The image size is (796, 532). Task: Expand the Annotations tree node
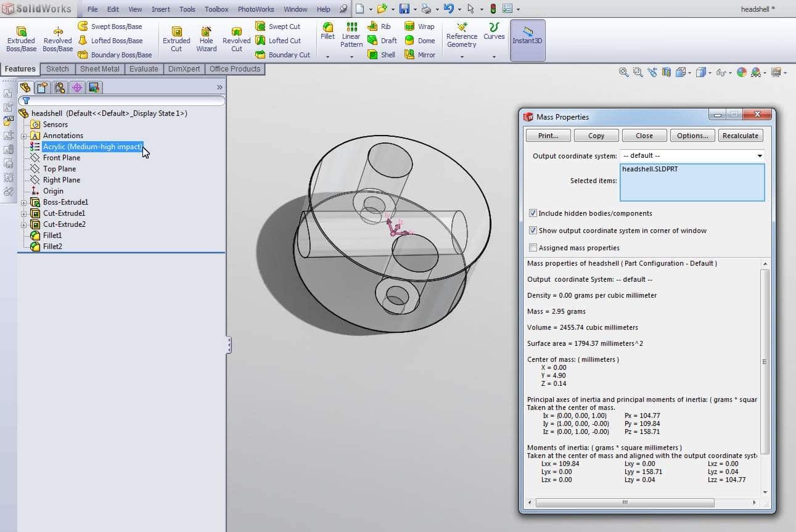pyautogui.click(x=24, y=136)
